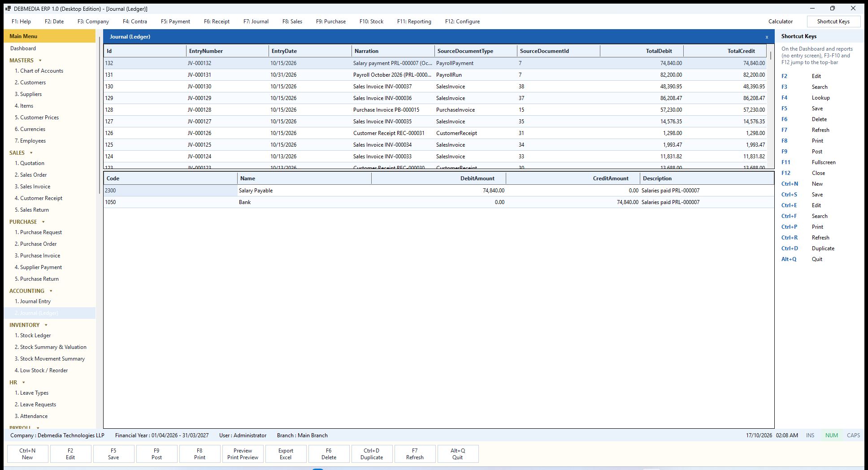868x470 pixels.
Task: Collapse the PURCHASE section arrow
Action: coord(43,222)
